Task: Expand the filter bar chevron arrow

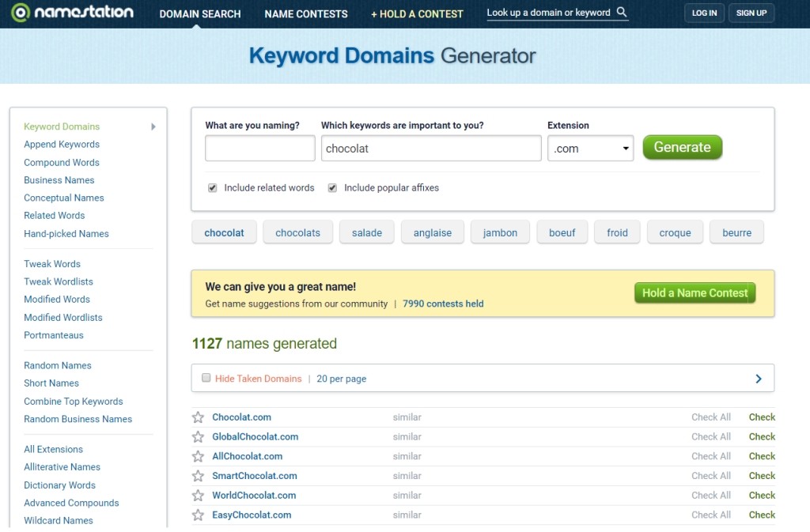Action: coord(759,379)
